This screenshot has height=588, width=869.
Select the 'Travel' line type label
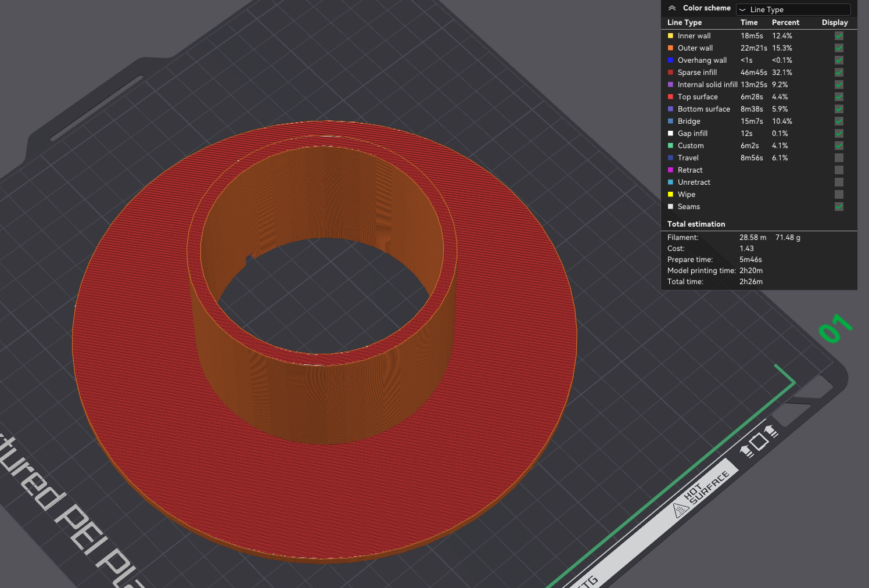click(688, 157)
